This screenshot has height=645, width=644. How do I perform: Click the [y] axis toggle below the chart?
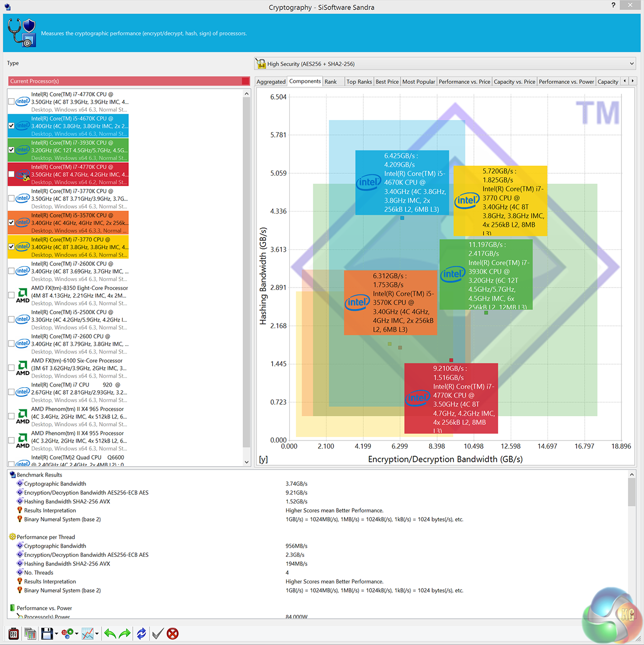click(263, 459)
